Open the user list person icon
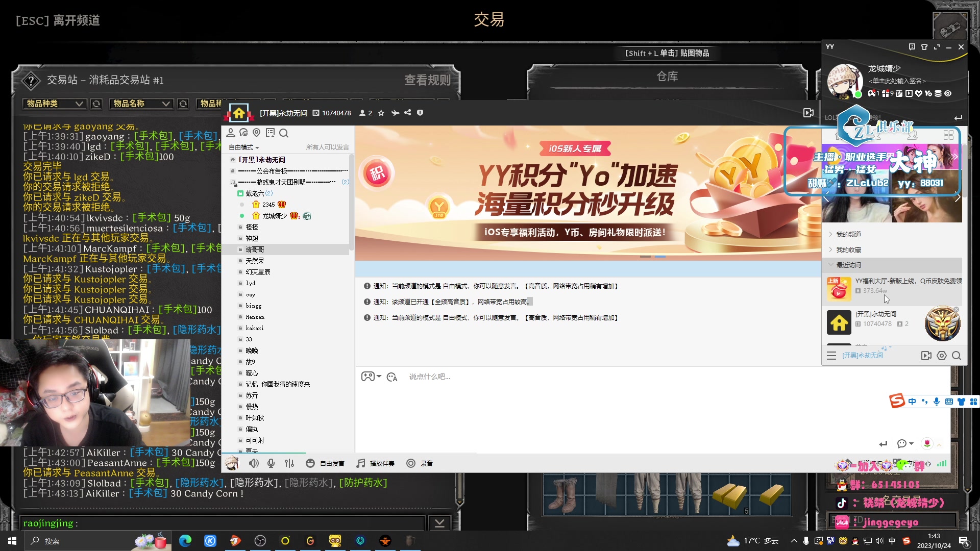This screenshot has height=551, width=980. click(x=231, y=133)
